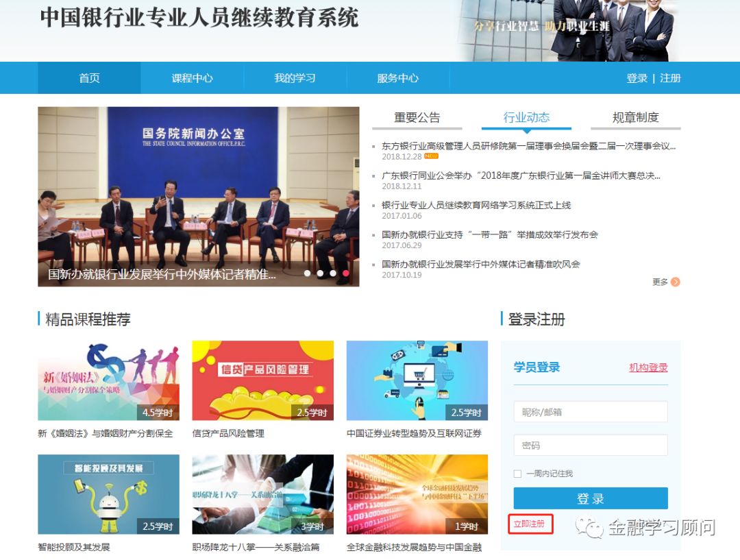Screen dimensions: 740x560
Task: Open news about 一带一路 举措成效发布会
Action: point(490,234)
